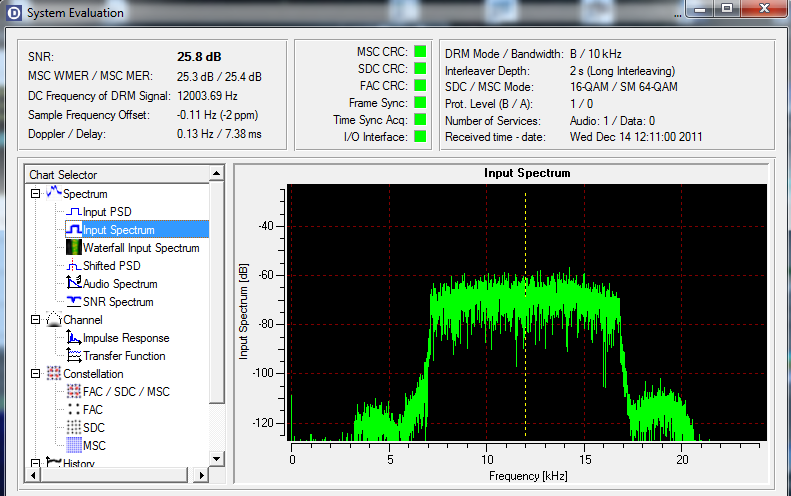Show the Audio Spectrum chart
Screen dimensions: 791x496
(120, 284)
